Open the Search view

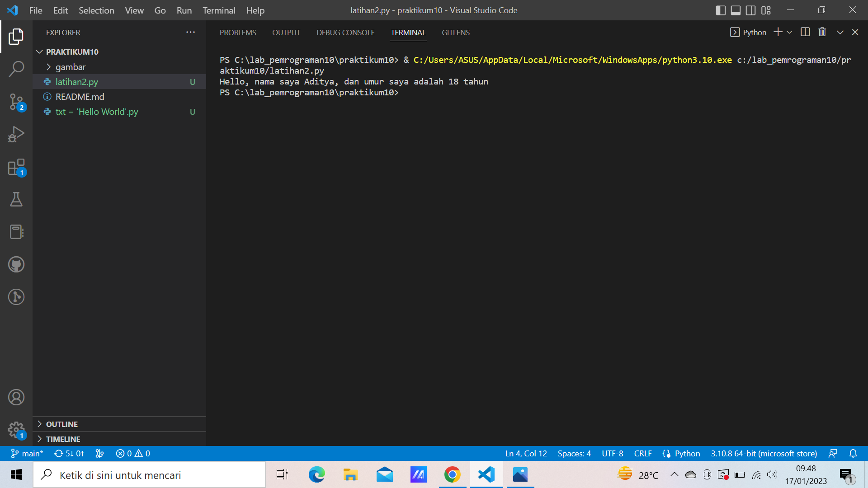click(16, 69)
